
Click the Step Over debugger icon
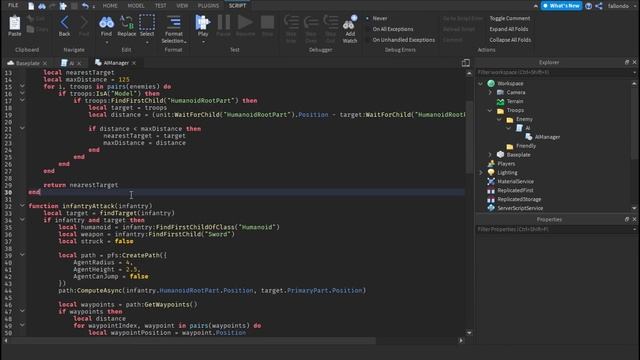coord(311,22)
